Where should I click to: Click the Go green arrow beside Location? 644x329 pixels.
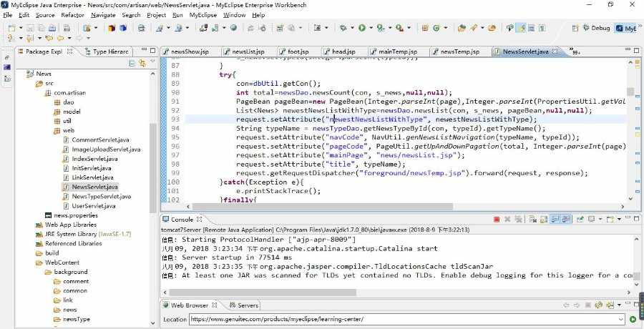633,319
